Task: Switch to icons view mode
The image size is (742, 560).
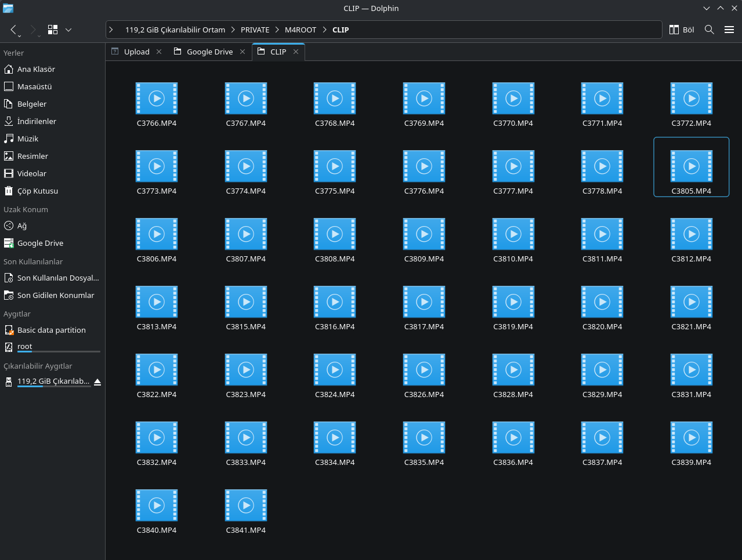Action: point(53,30)
